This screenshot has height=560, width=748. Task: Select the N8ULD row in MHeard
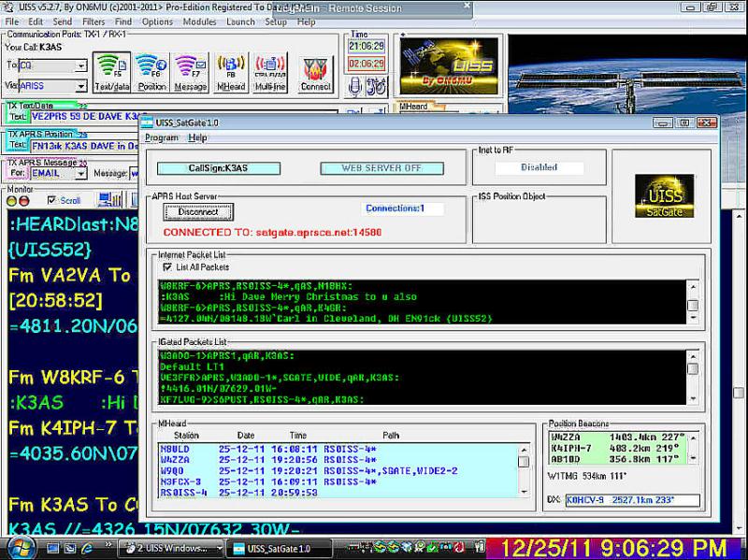[x=338, y=450]
